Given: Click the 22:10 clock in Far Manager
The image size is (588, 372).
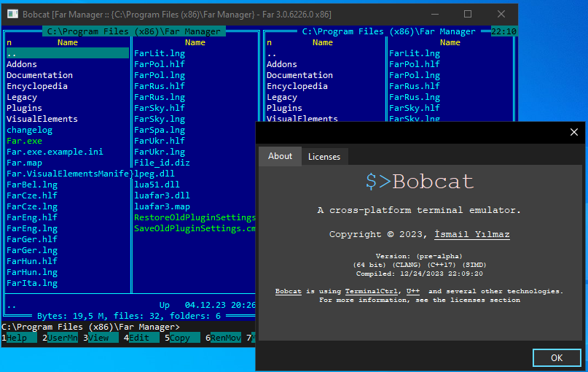Looking at the screenshot, I should (503, 31).
